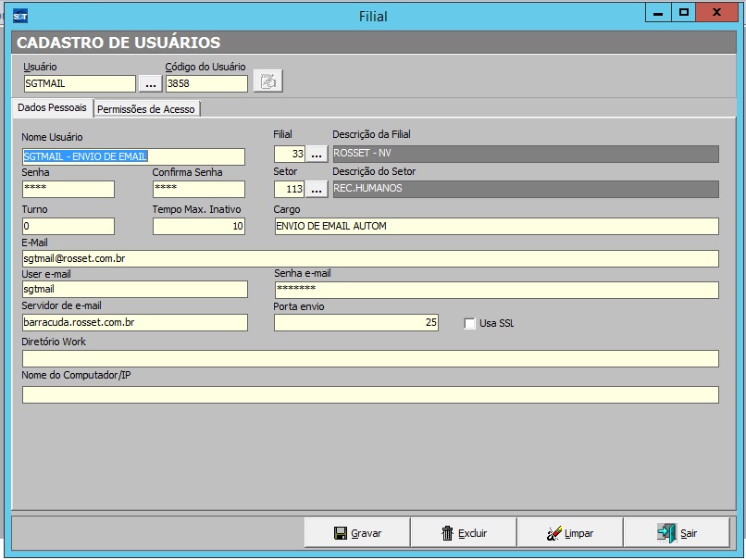Screen dimensions: 746x560
Task: Click the Servidor de e-mail field
Action: coord(134,322)
